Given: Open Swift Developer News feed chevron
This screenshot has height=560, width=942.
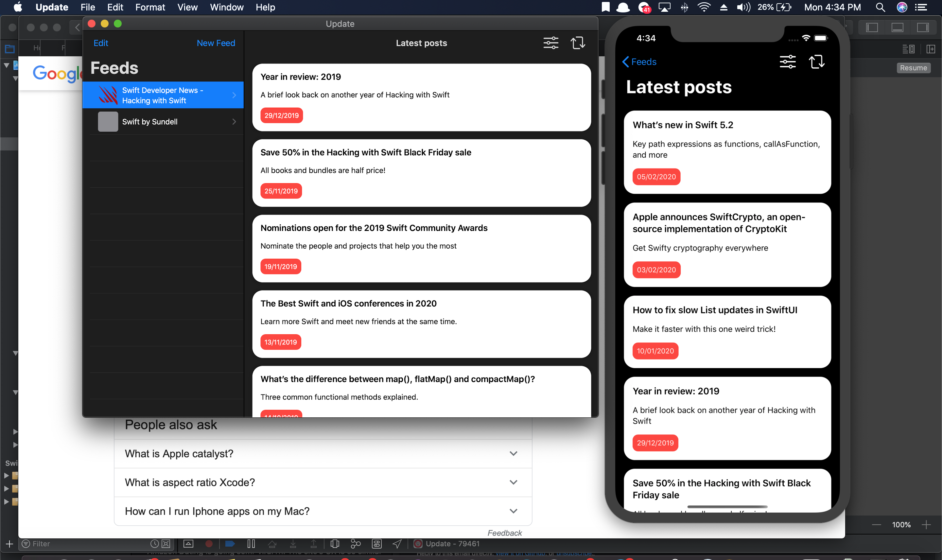Looking at the screenshot, I should click(234, 95).
